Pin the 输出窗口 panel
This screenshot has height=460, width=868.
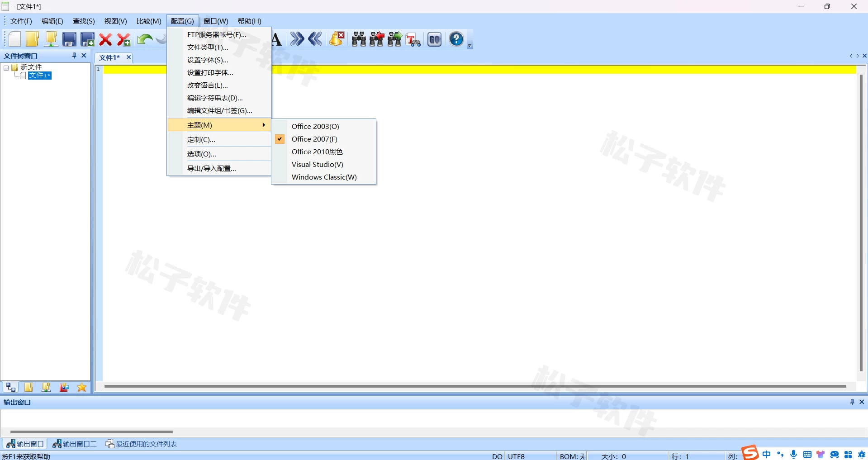pyautogui.click(x=852, y=402)
